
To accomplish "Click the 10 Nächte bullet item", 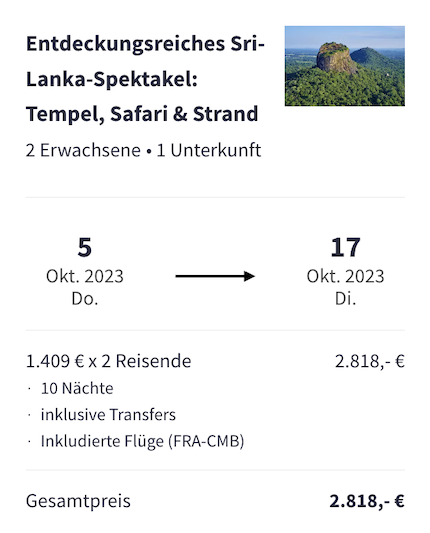I will click(x=77, y=388).
